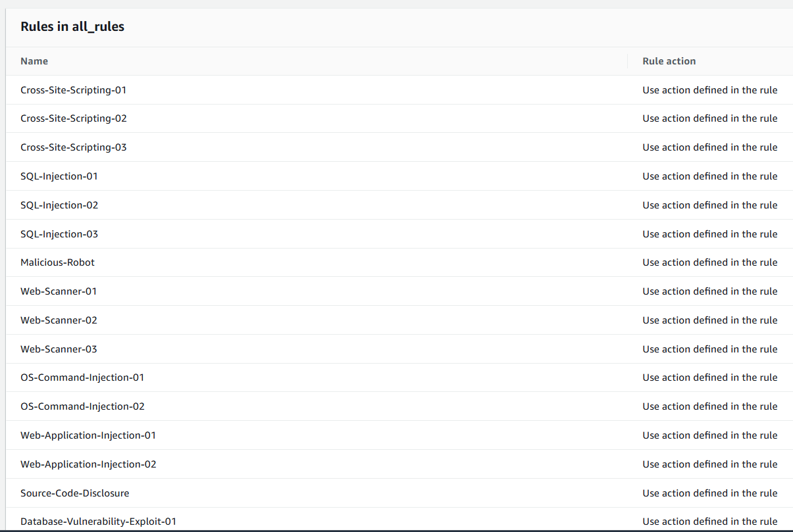The image size is (793, 532).
Task: Select the SQL-Injection-01 rule
Action: (x=59, y=176)
